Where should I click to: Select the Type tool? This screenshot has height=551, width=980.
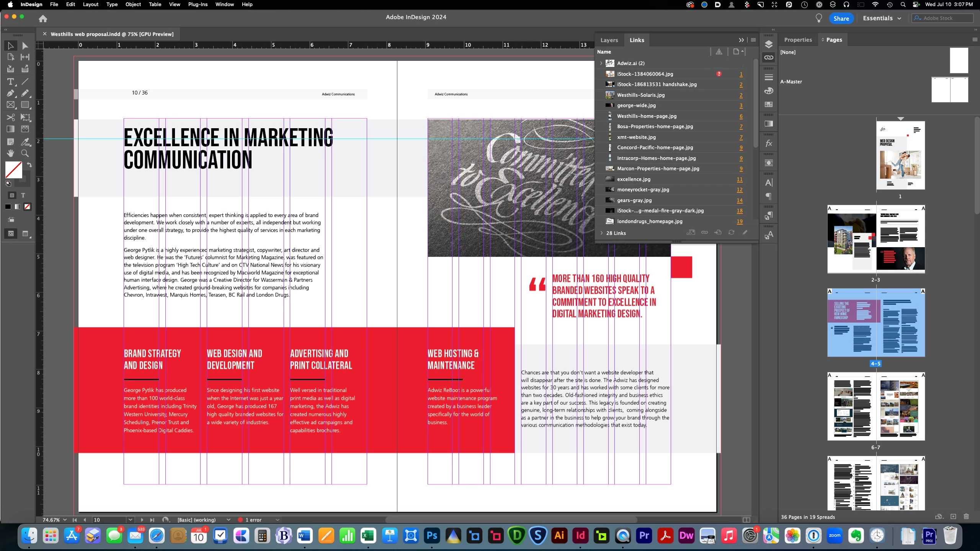click(10, 82)
